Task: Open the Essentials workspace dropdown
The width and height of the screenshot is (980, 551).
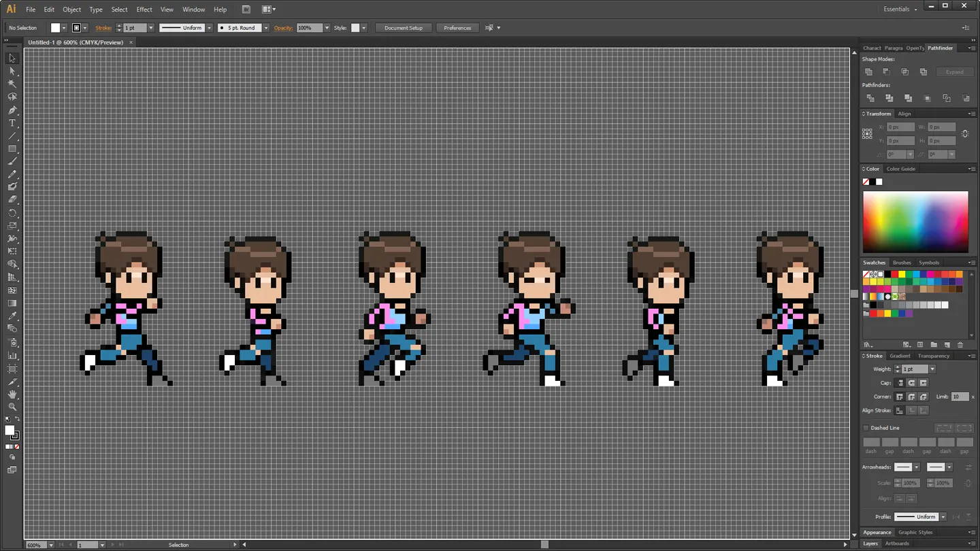Action: coord(900,10)
